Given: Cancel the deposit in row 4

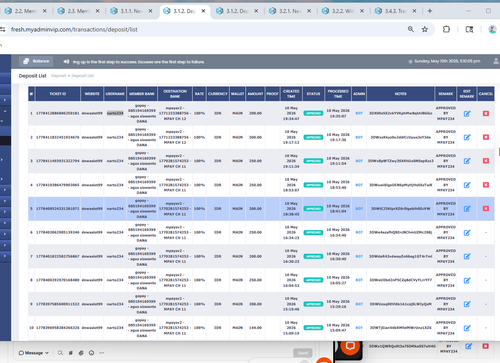Looking at the screenshot, I should [x=486, y=185].
